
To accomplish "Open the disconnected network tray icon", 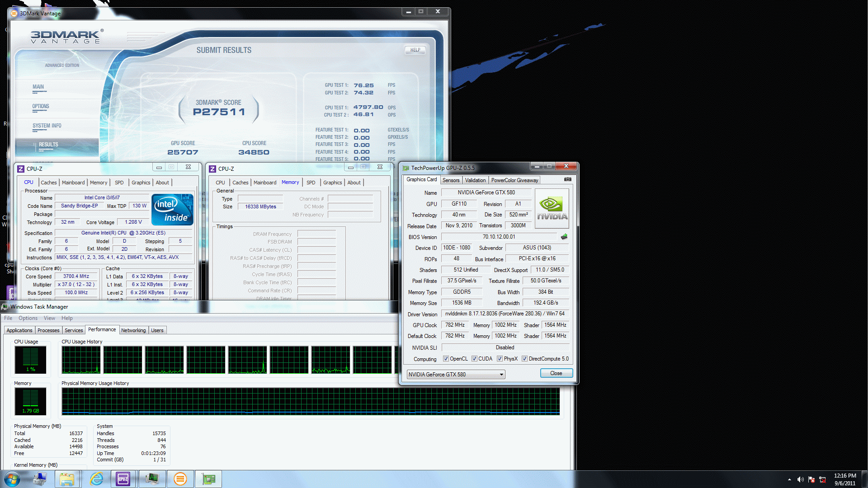I will pyautogui.click(x=822, y=479).
